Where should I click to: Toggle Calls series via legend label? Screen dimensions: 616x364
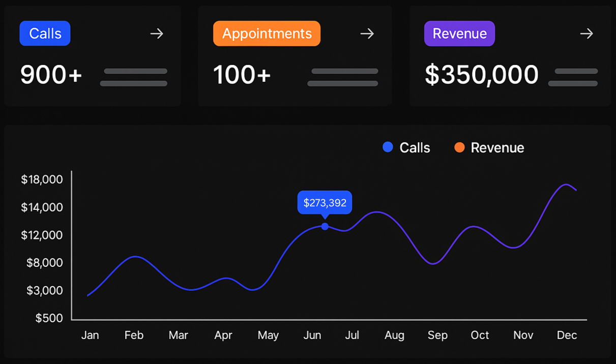tap(415, 148)
